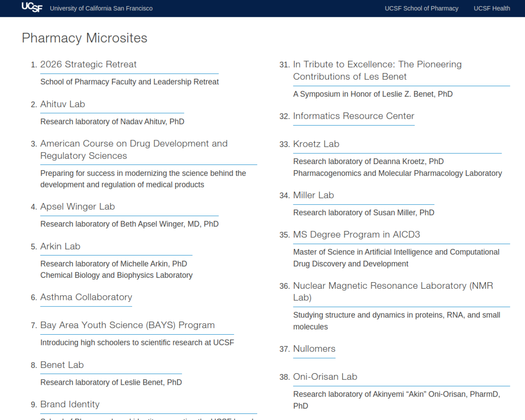Go to UCSF School of Pharmacy

422,8
